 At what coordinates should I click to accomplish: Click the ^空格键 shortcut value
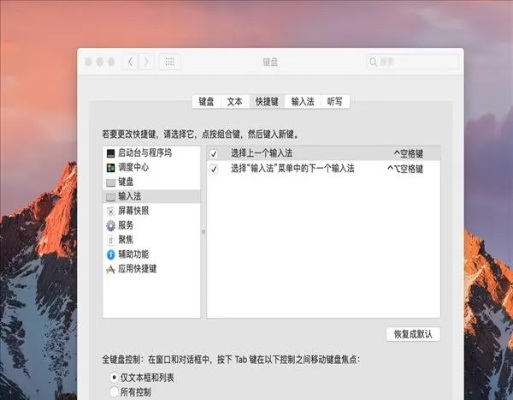coord(409,154)
